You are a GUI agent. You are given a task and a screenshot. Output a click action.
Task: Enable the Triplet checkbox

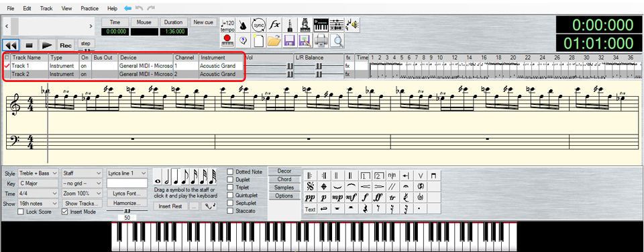coord(230,187)
